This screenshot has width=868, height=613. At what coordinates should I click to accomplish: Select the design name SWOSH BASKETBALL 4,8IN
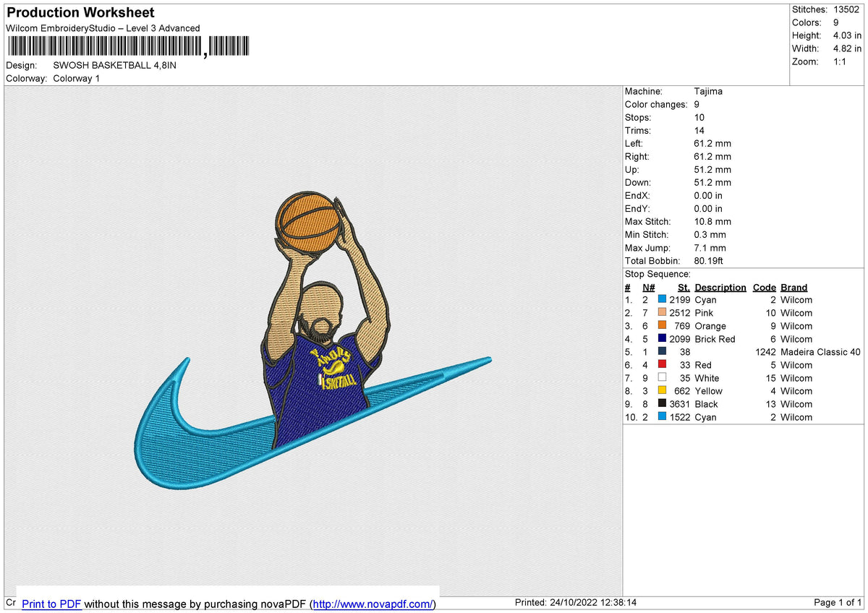pos(114,65)
